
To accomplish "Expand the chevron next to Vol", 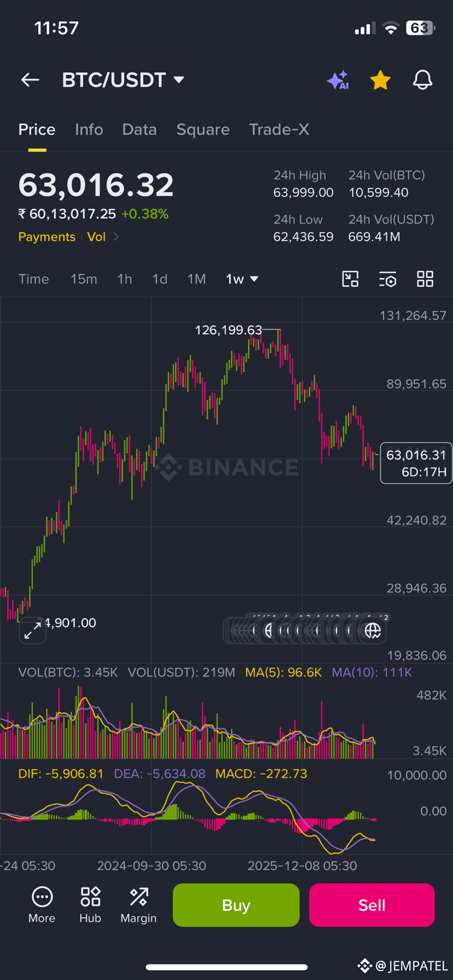I will (115, 237).
